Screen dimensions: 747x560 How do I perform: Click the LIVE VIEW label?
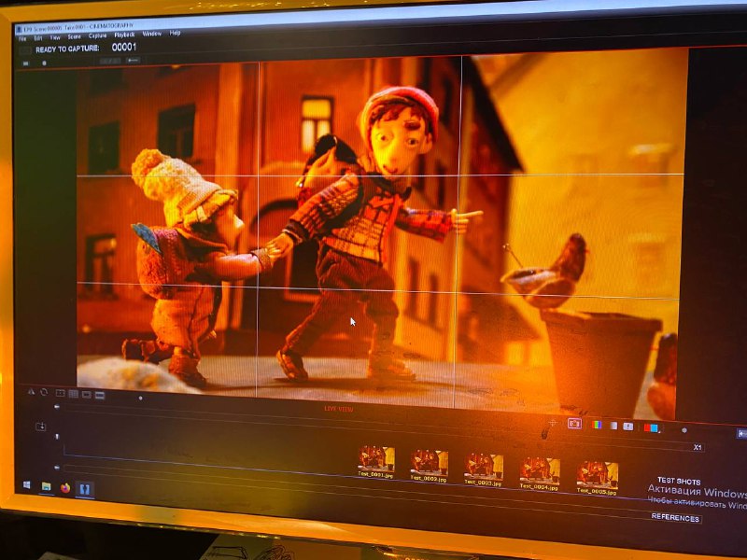(339, 409)
